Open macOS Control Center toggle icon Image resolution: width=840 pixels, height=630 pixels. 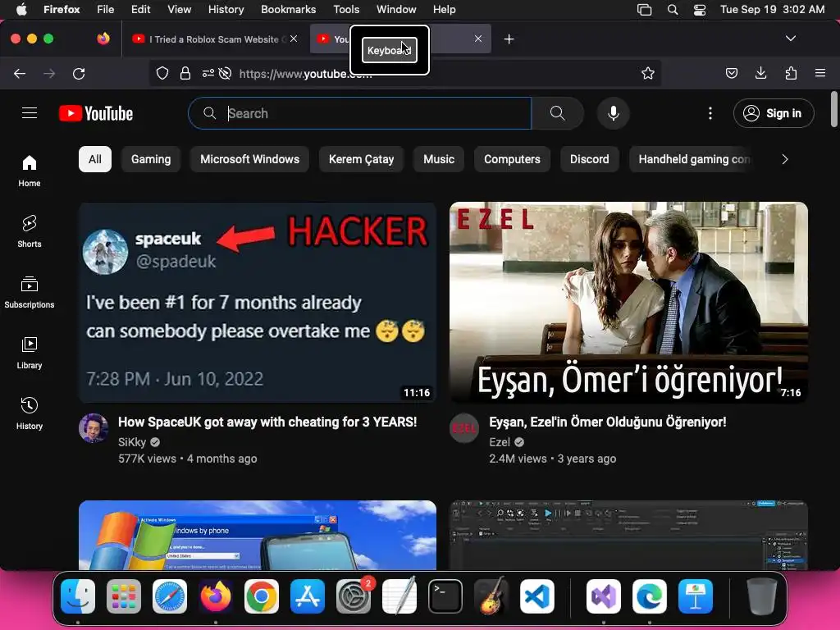[700, 10]
